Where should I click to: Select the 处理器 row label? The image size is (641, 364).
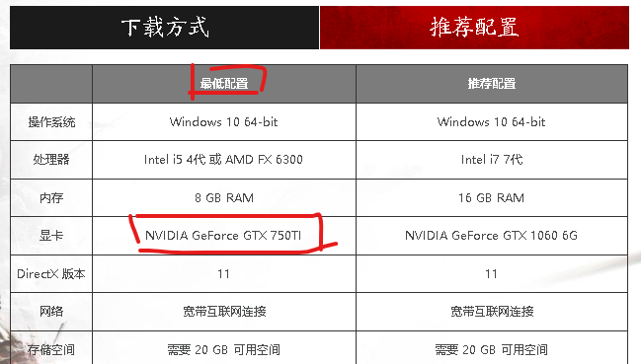click(51, 159)
